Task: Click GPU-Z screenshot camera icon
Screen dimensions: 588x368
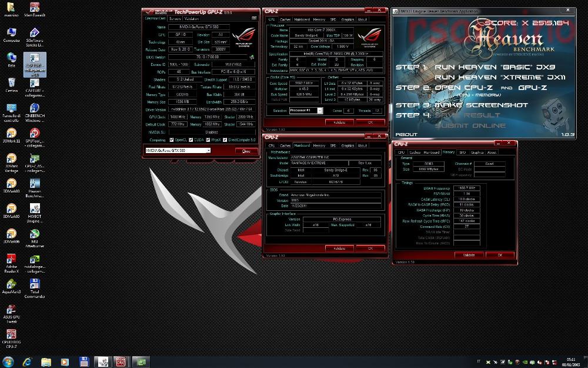Action: [x=254, y=18]
